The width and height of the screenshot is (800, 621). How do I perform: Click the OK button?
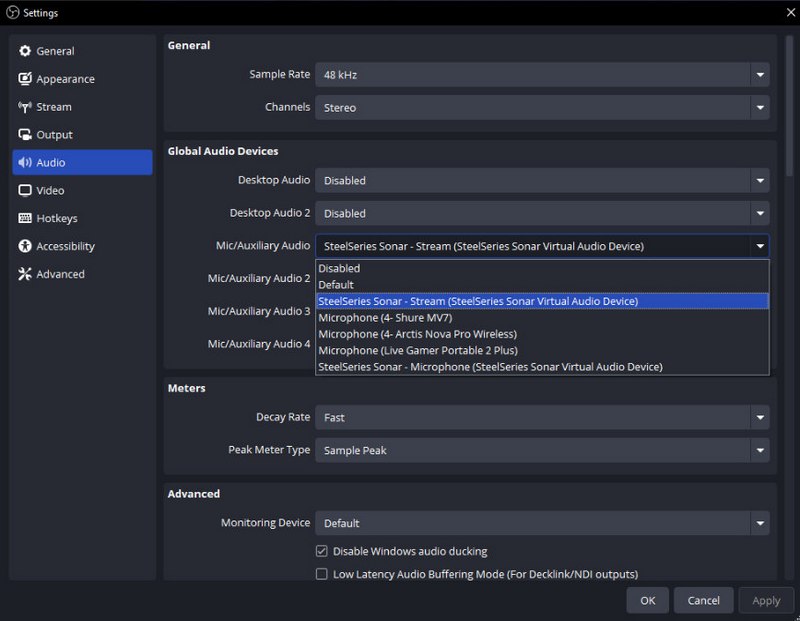coord(647,601)
